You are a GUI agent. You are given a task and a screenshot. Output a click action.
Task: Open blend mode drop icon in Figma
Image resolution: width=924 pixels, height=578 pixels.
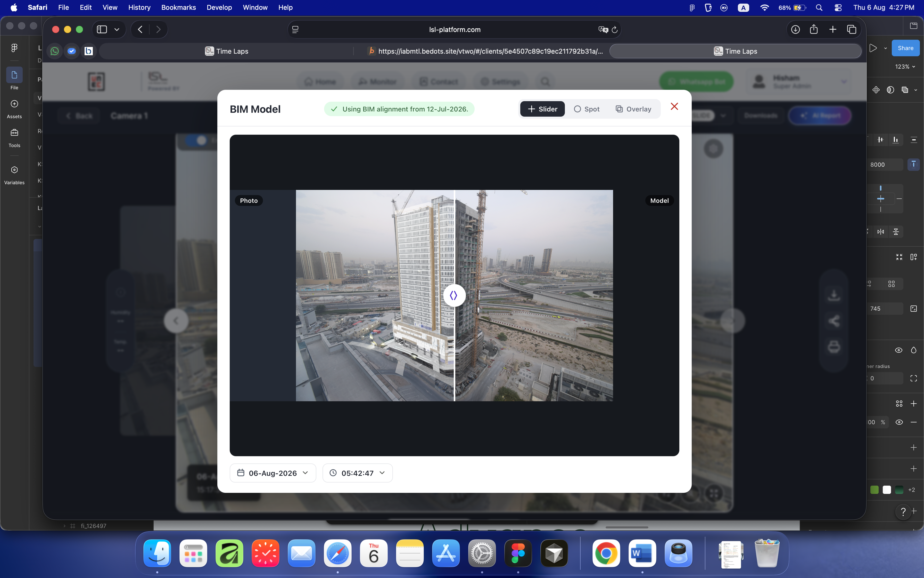[914, 350]
